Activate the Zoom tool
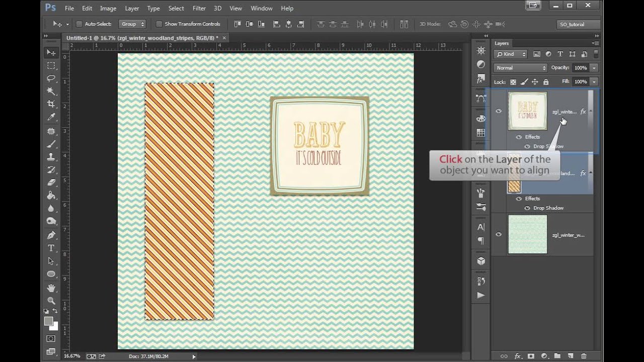Viewport: 644px width, 362px height. [51, 301]
